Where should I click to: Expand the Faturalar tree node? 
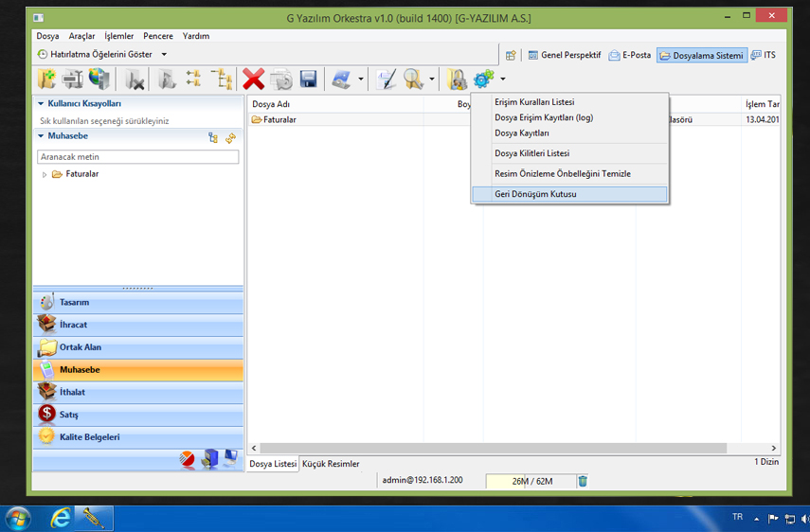[x=45, y=174]
